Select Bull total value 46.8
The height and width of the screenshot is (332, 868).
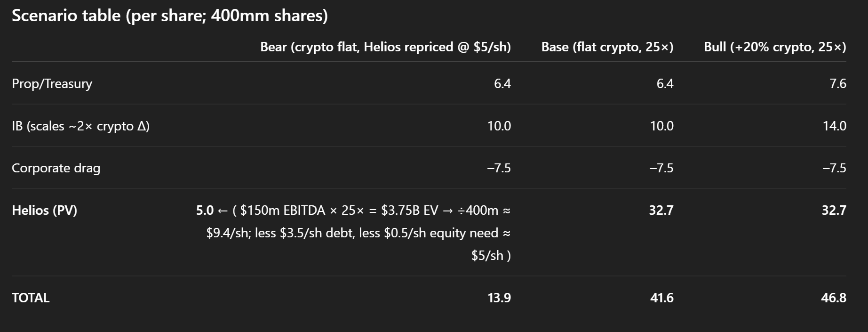point(834,298)
